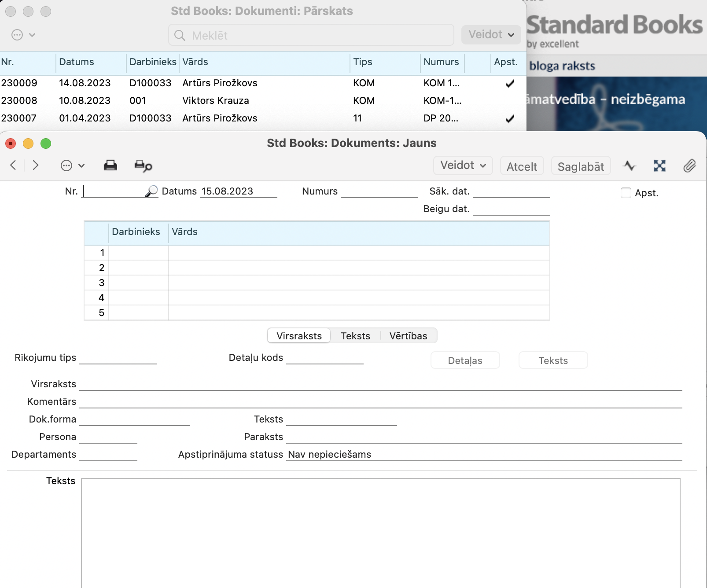The image size is (707, 588).
Task: Open the ellipsis actions menu in the document toolbar
Action: [72, 166]
